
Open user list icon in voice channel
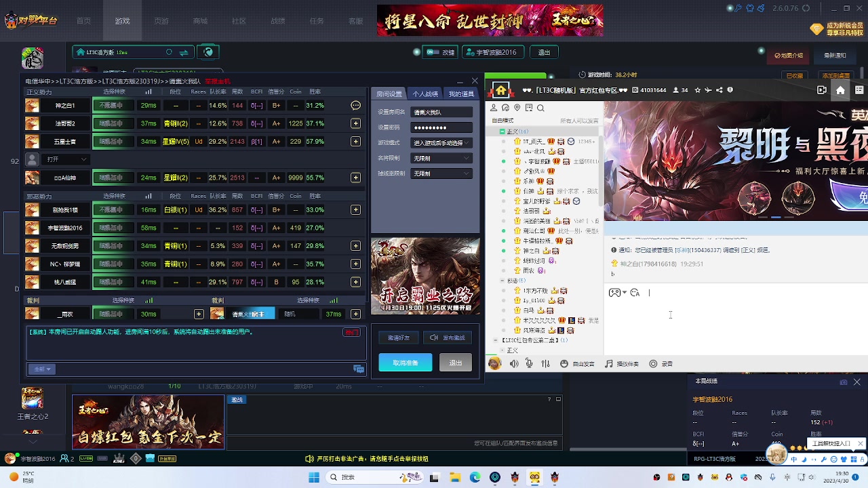pos(494,108)
